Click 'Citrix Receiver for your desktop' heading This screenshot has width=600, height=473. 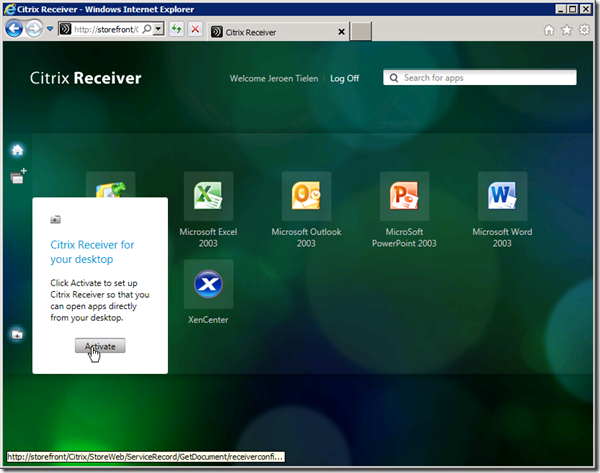(92, 252)
